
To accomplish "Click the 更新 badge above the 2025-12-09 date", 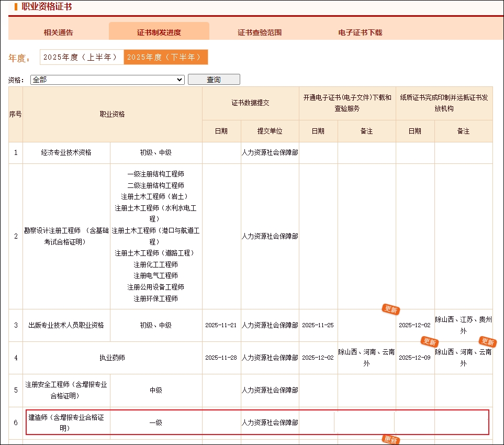I will pos(430,342).
